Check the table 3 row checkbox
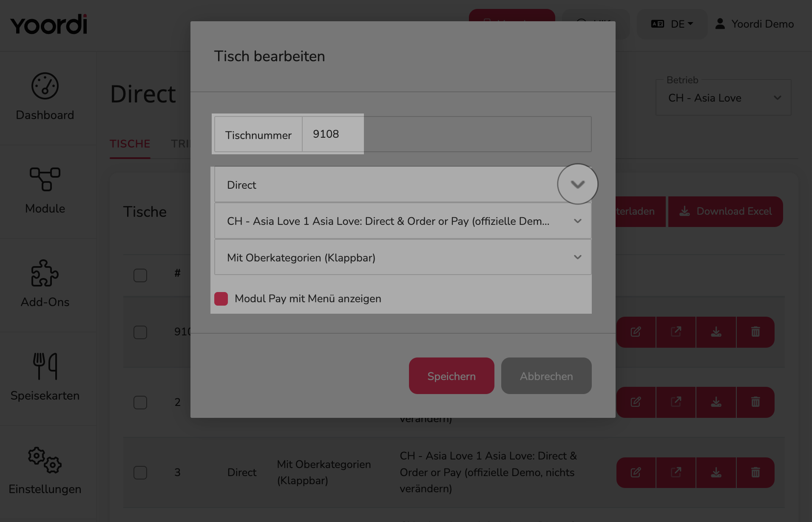812x522 pixels. pyautogui.click(x=140, y=472)
